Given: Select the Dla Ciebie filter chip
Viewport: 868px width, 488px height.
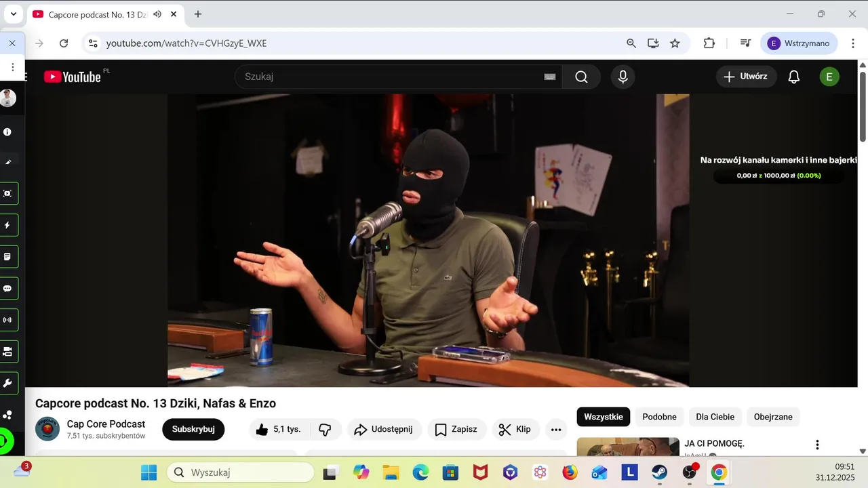Looking at the screenshot, I should (715, 417).
